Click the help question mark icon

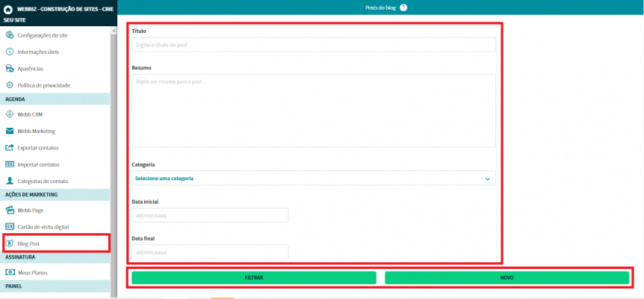[403, 7]
